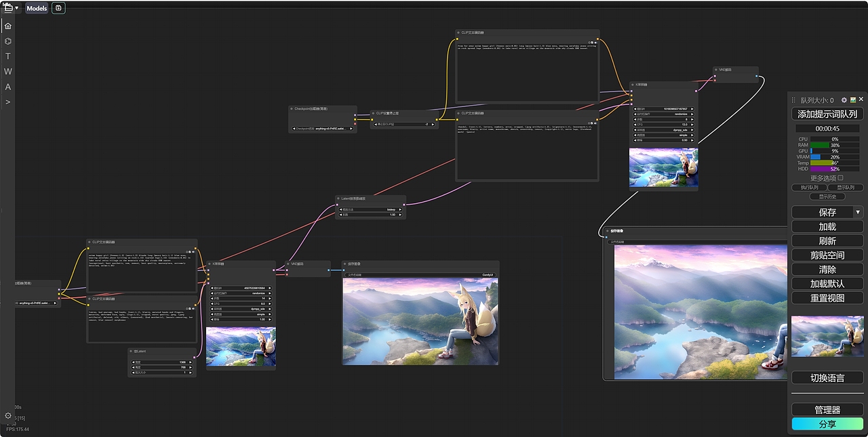Collapse the K采样器 node with steps 14
Viewport: 868px width, 437px height.
210,264
